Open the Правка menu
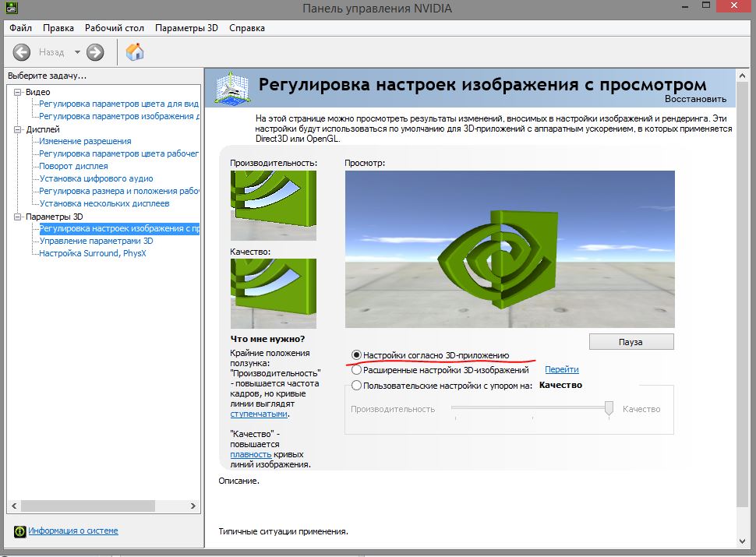Screen dimensions: 756x557 (x=58, y=28)
